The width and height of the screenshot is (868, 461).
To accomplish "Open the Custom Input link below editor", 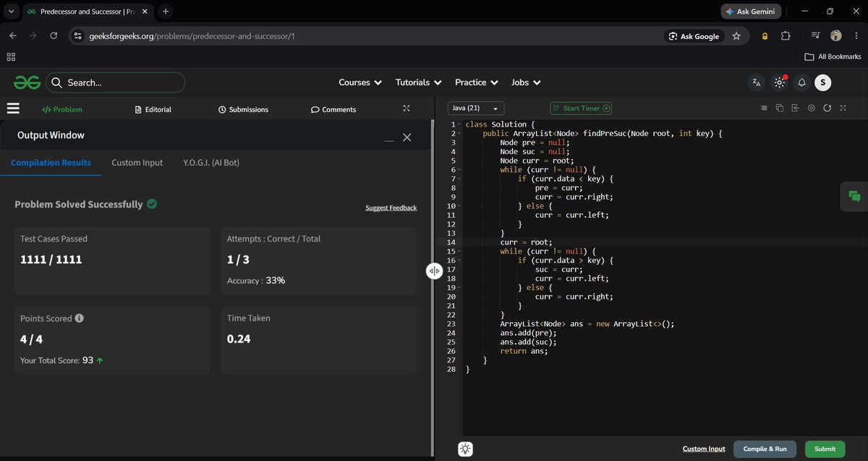I will pyautogui.click(x=704, y=449).
